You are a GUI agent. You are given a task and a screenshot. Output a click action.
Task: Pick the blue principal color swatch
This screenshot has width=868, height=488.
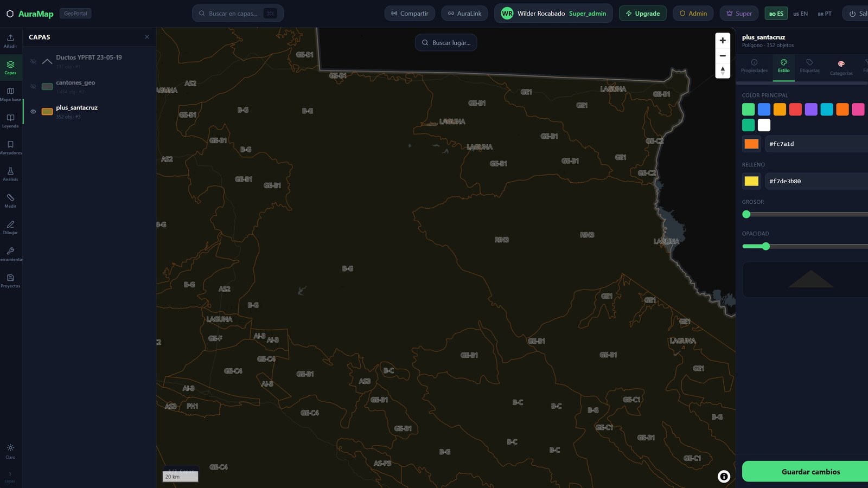tap(764, 110)
